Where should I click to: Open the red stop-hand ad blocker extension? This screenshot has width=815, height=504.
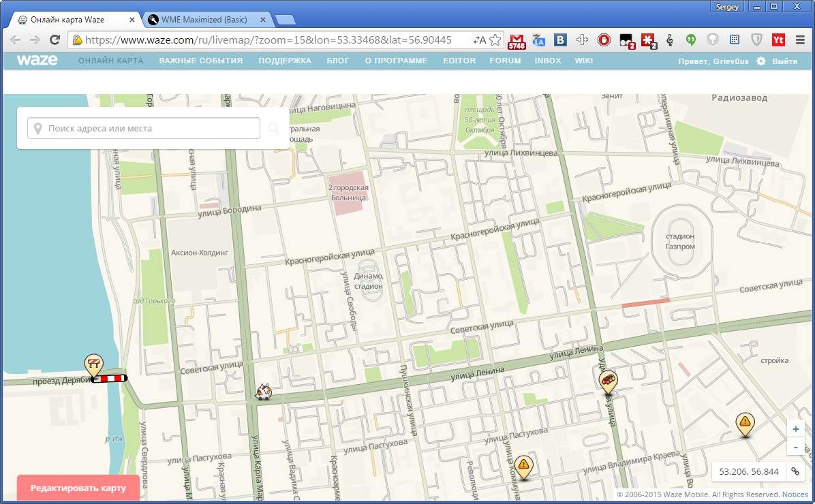point(604,40)
